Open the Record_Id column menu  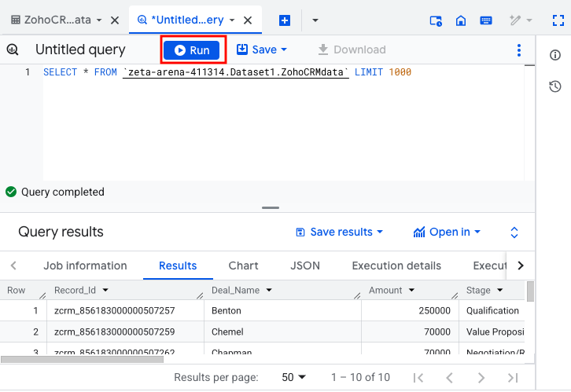[x=105, y=290]
